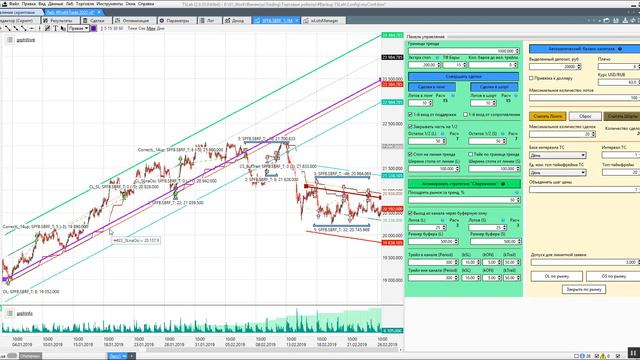Click Поощрять рынок за тренд field
Image resolution: width=640 pixels, height=360 pixels.
tap(464, 200)
